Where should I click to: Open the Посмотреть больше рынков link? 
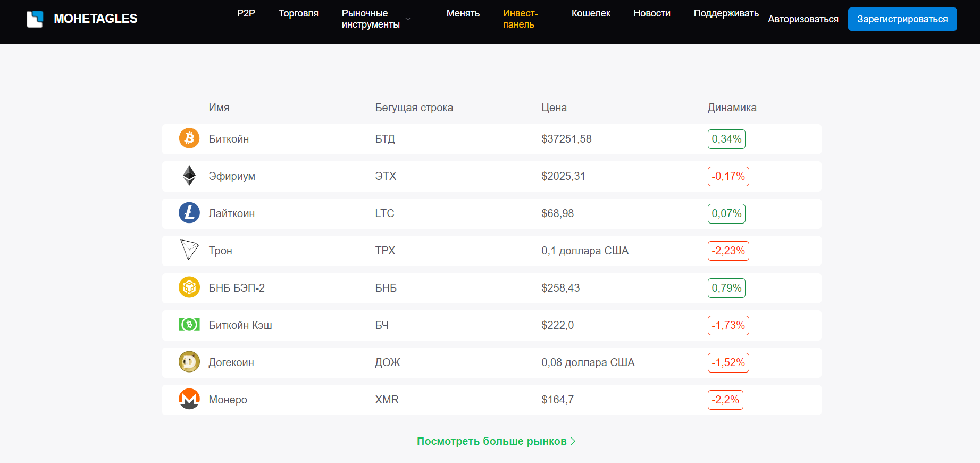click(496, 441)
